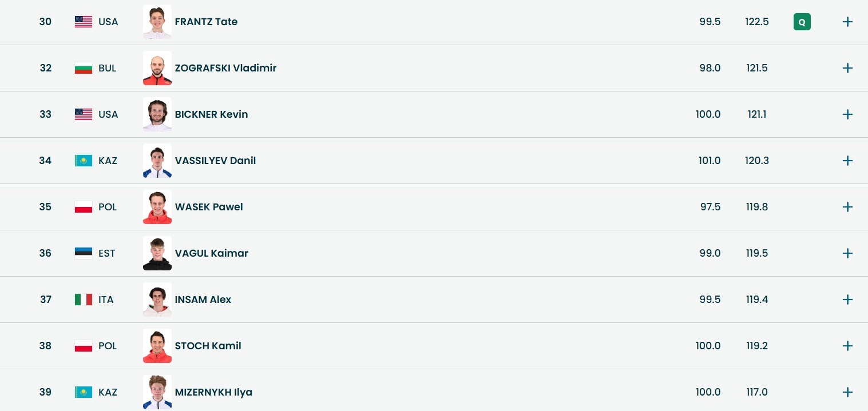Click plus icon for MIZERNYKH Ilya
This screenshot has width=868, height=411.
click(x=847, y=392)
